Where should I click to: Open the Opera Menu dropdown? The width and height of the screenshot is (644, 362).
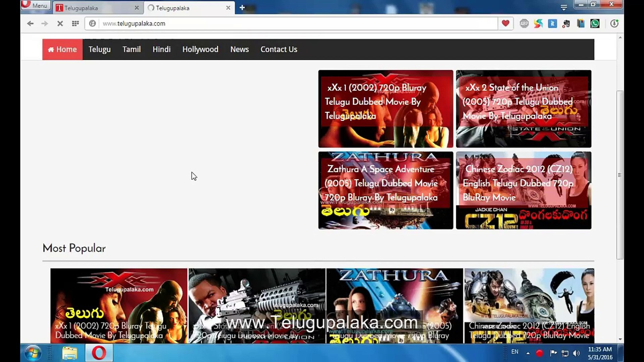36,5
